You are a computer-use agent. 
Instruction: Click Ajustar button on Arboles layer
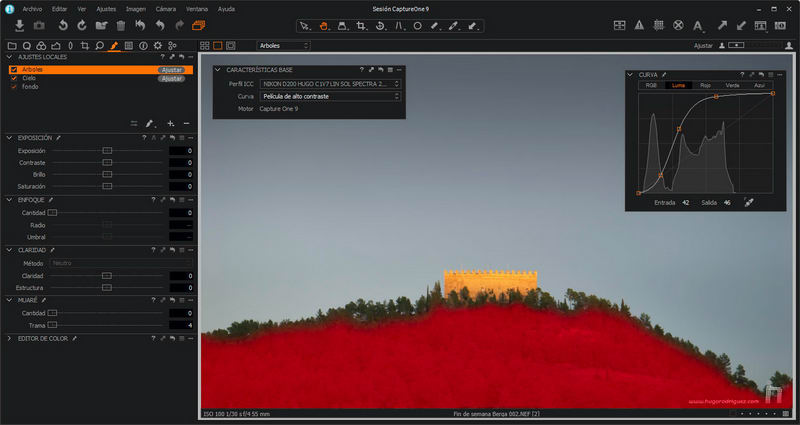tap(171, 70)
